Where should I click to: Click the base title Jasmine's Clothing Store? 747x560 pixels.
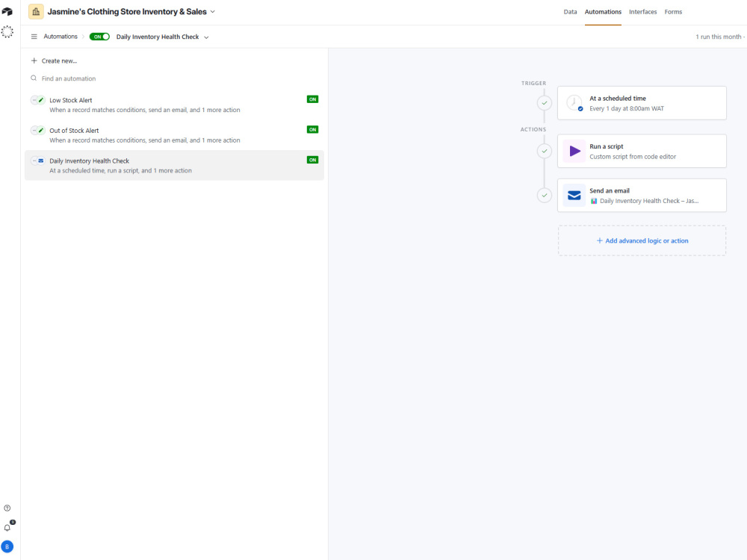coord(127,11)
